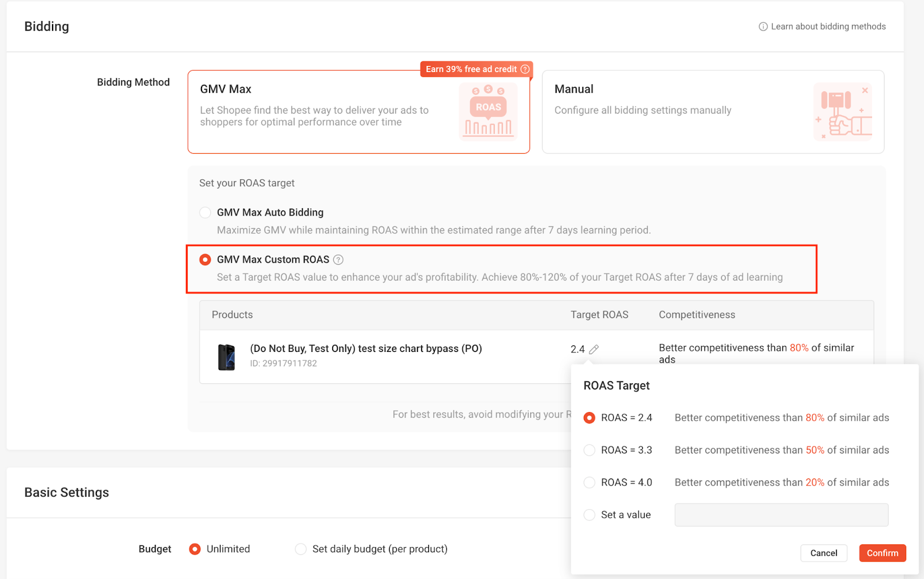Choose ROAS = 3.3 option in popup
Image resolution: width=924 pixels, height=579 pixels.
589,450
